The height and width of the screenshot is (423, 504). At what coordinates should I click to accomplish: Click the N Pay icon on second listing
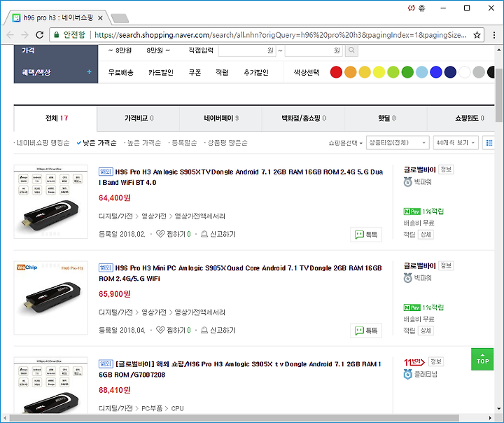412,307
